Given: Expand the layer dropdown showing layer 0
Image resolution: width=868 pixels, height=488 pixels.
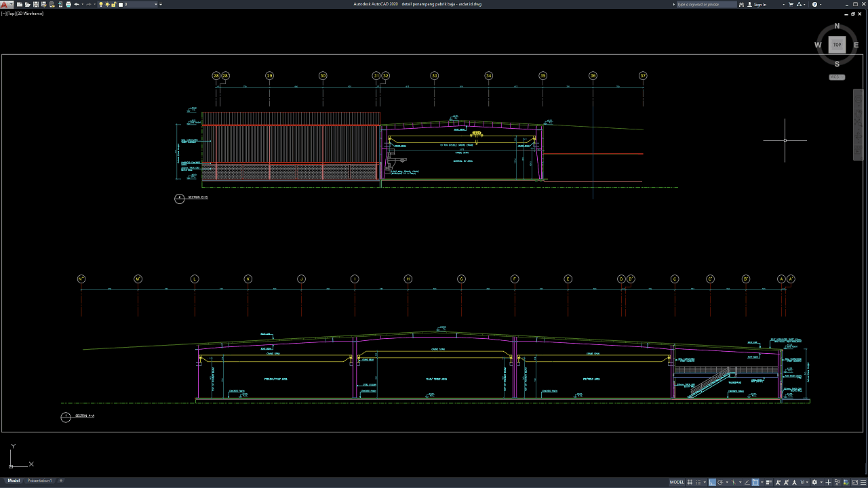Looking at the screenshot, I should pos(157,4).
